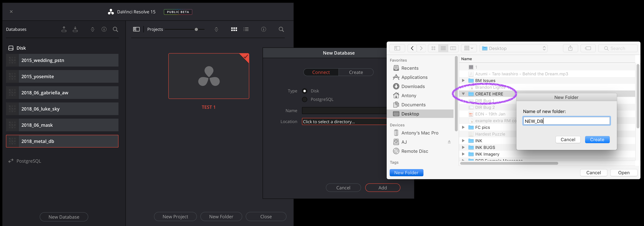Viewport: 644px width, 226px height.
Task: Toggle the Finder dialog sidebar button
Action: (x=397, y=48)
